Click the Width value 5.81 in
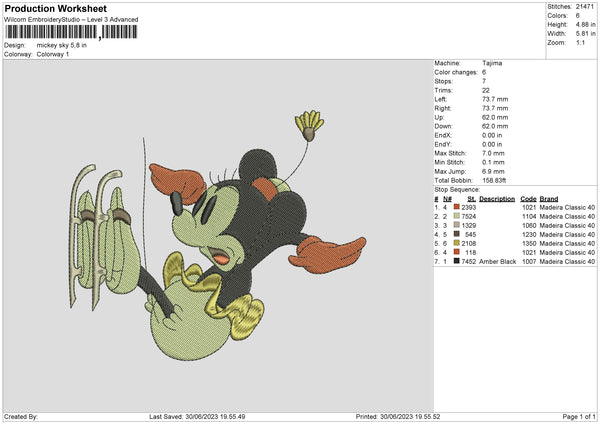The height and width of the screenshot is (424, 600). tap(585, 34)
